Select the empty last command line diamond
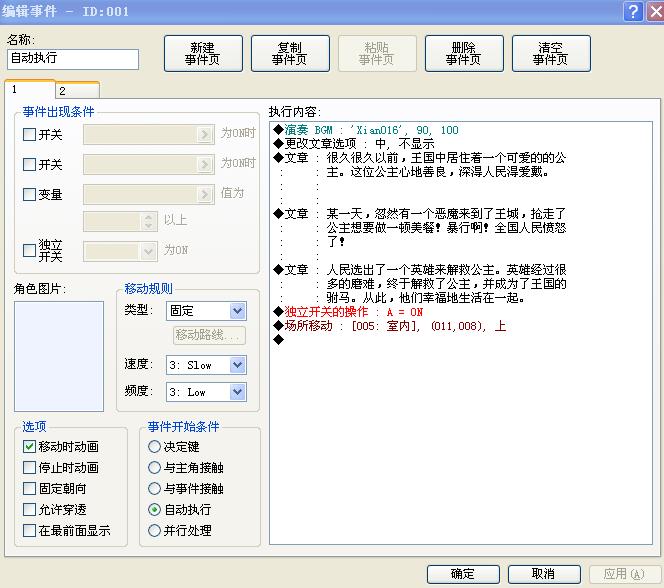This screenshot has height=588, width=664. coord(278,340)
